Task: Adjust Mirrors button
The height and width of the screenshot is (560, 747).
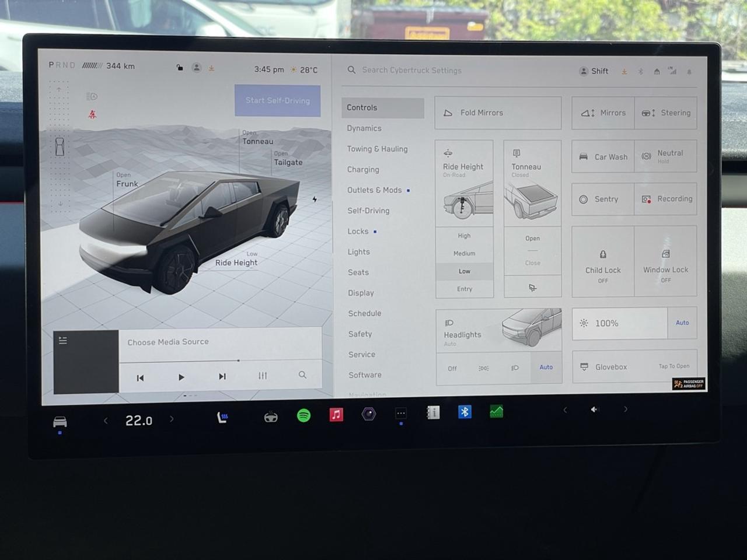Action: tap(603, 113)
